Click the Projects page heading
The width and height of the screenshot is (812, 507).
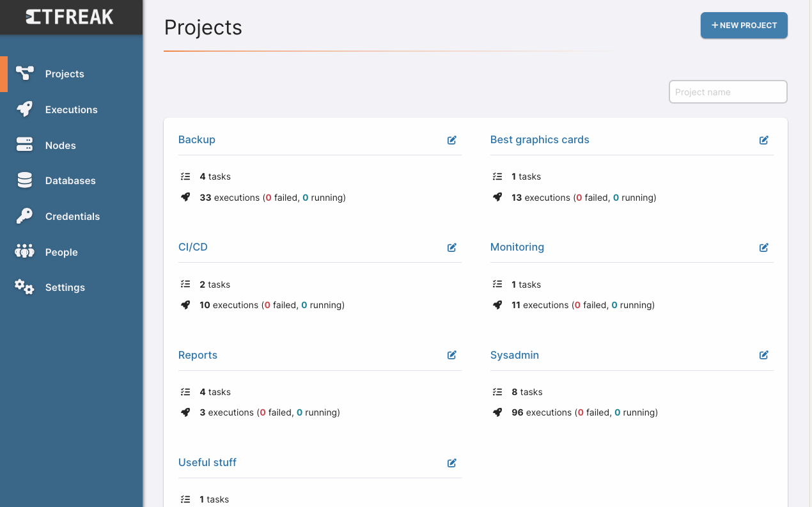tap(203, 27)
